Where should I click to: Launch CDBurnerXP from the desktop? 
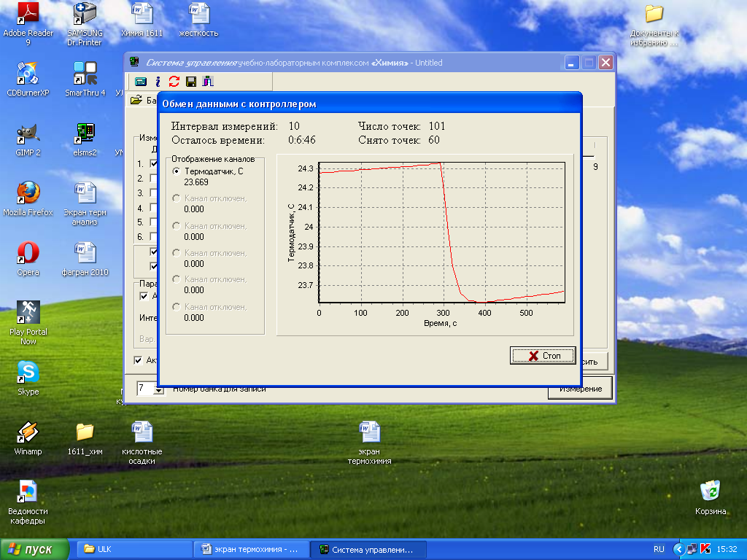tap(28, 79)
